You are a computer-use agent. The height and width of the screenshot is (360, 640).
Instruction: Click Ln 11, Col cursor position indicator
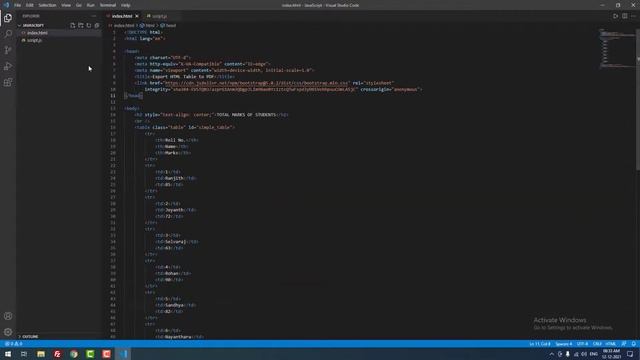pos(540,344)
